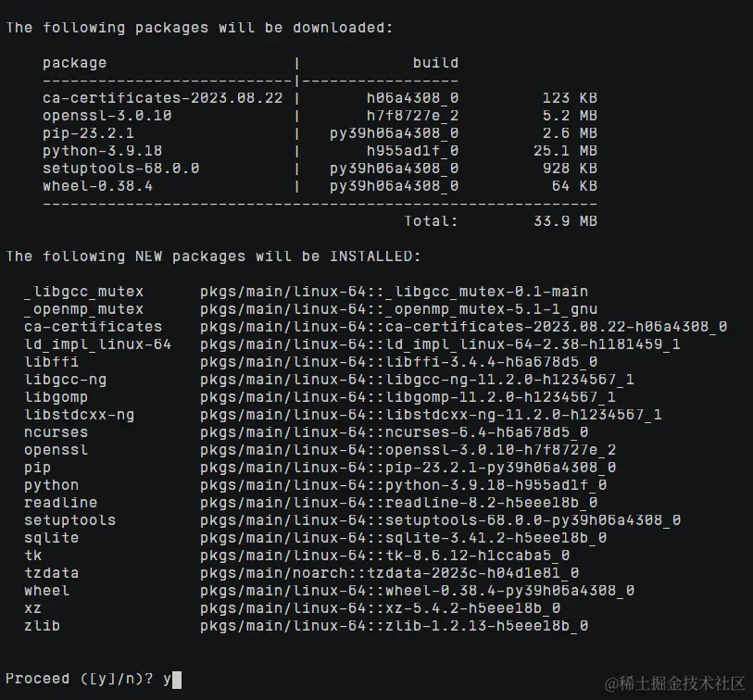Select the pip-23.2.1 package name
Screen dimensions: 753x700
pos(88,133)
